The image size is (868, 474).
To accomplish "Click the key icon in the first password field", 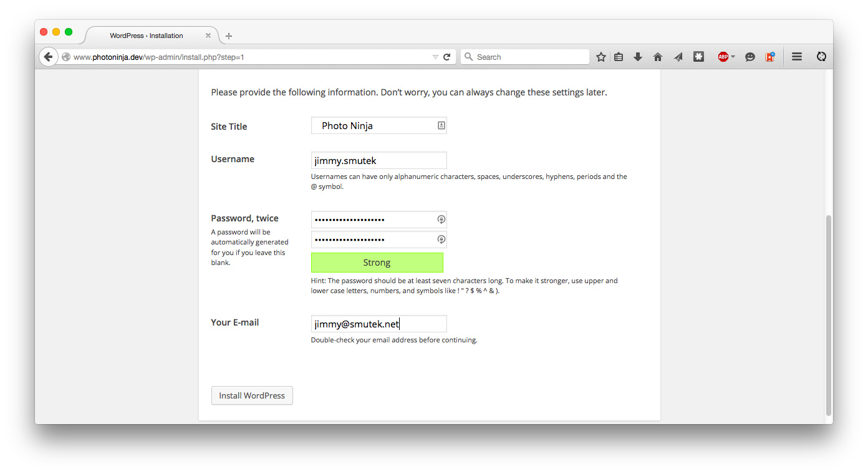I will [x=441, y=220].
